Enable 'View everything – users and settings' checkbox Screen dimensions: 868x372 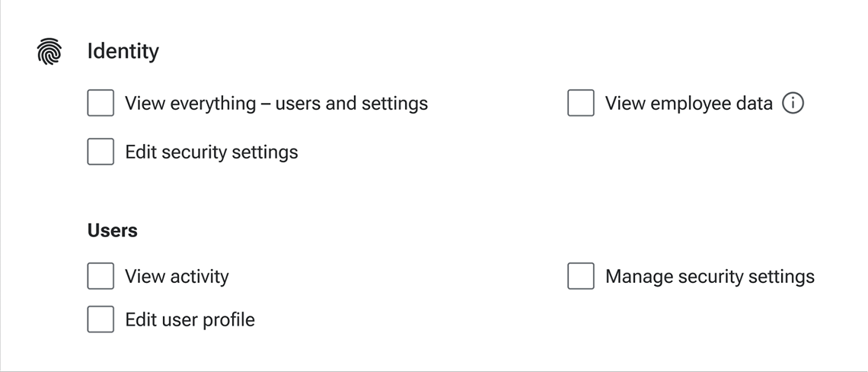[101, 103]
